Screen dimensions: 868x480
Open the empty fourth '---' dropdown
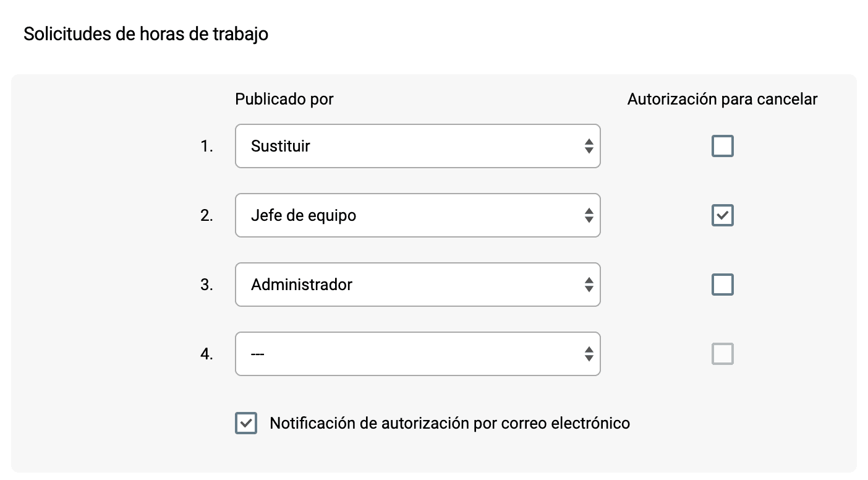point(417,353)
